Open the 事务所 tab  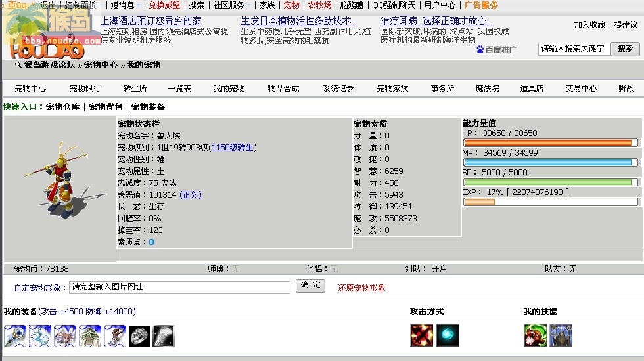click(442, 88)
